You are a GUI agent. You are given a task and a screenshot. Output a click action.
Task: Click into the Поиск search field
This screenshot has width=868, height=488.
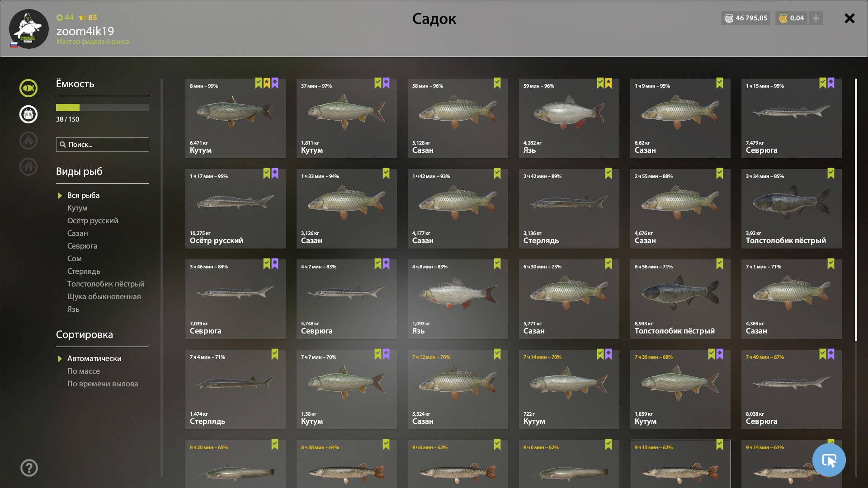[x=103, y=145]
